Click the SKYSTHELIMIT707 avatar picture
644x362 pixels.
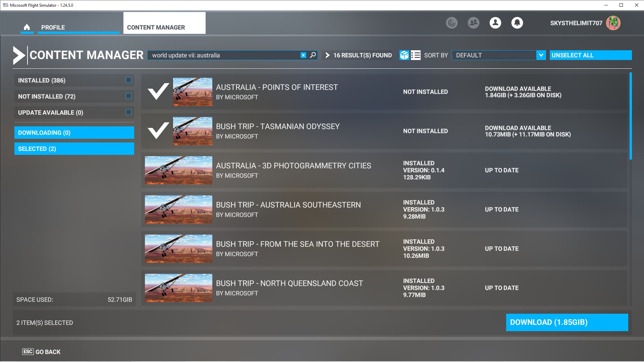[613, 23]
